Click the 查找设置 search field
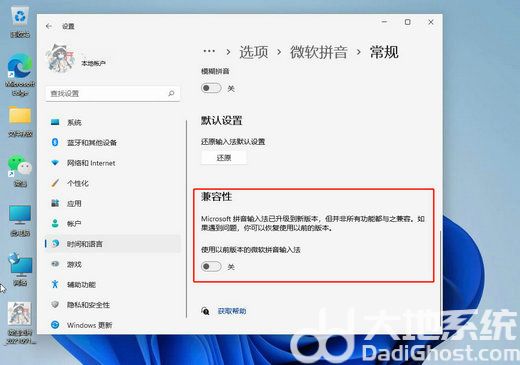Viewport: 520px width, 365px height. (113, 93)
